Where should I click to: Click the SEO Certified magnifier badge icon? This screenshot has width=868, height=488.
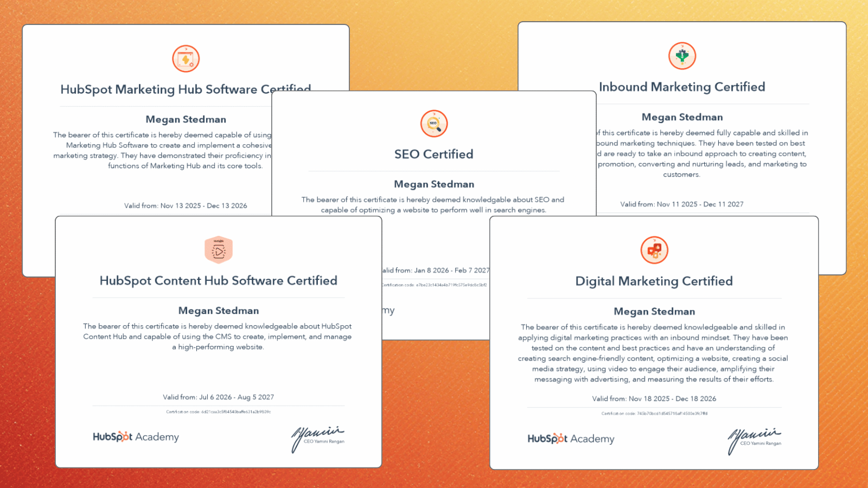tap(434, 124)
